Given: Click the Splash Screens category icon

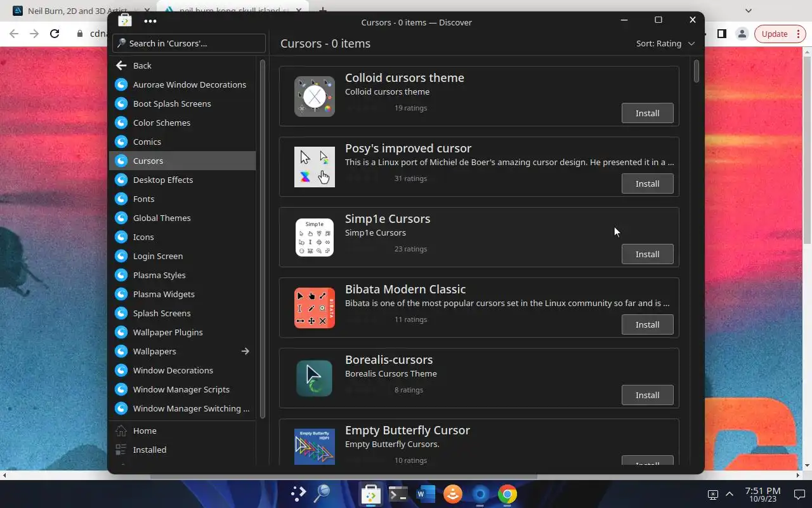Looking at the screenshot, I should pyautogui.click(x=121, y=313).
